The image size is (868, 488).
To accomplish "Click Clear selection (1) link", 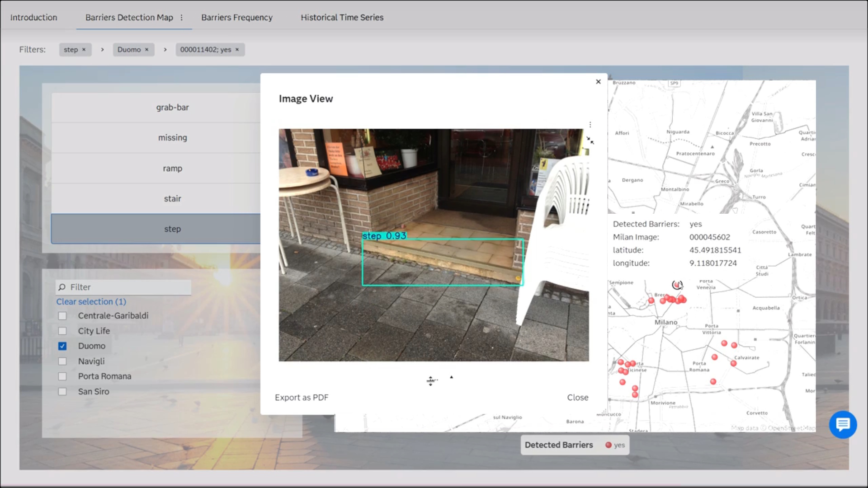I will point(91,302).
